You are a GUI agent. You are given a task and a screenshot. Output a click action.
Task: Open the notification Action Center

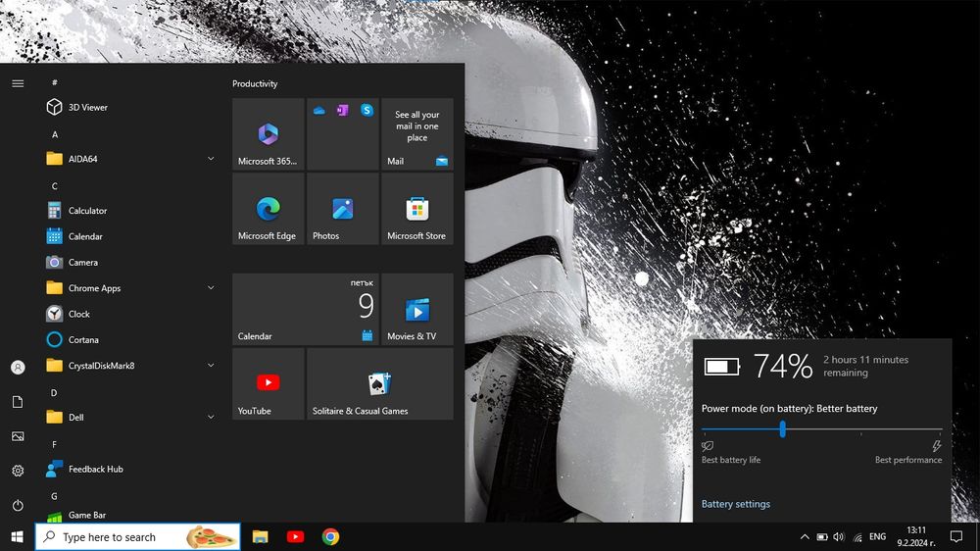click(x=956, y=536)
